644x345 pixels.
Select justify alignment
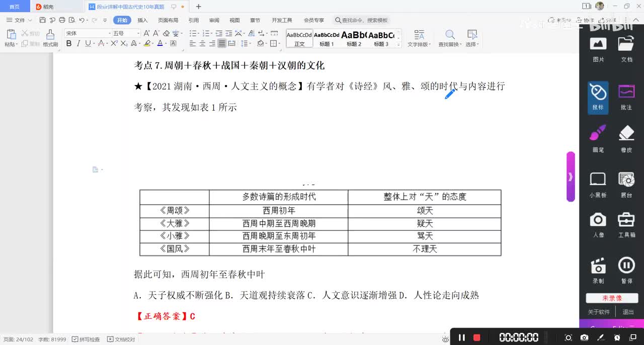point(222,44)
